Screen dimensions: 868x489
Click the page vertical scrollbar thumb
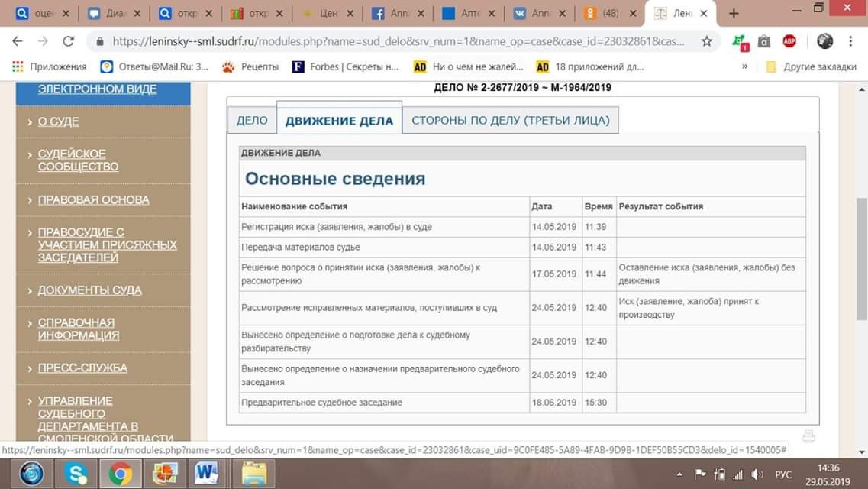tap(862, 258)
